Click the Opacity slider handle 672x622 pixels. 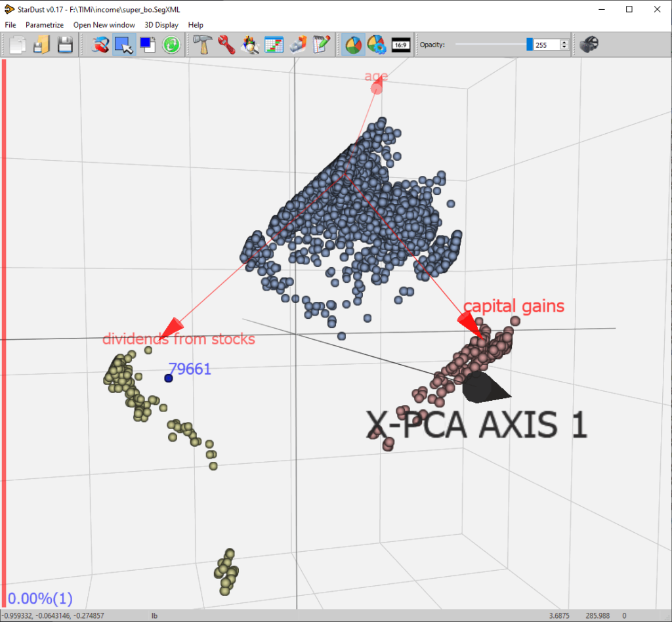pyautogui.click(x=530, y=45)
